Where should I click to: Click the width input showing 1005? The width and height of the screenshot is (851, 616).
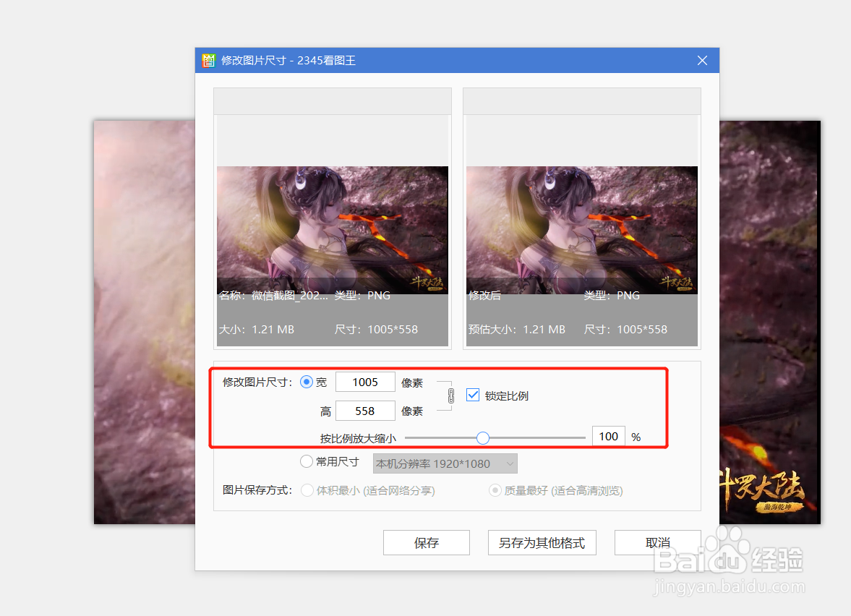365,382
